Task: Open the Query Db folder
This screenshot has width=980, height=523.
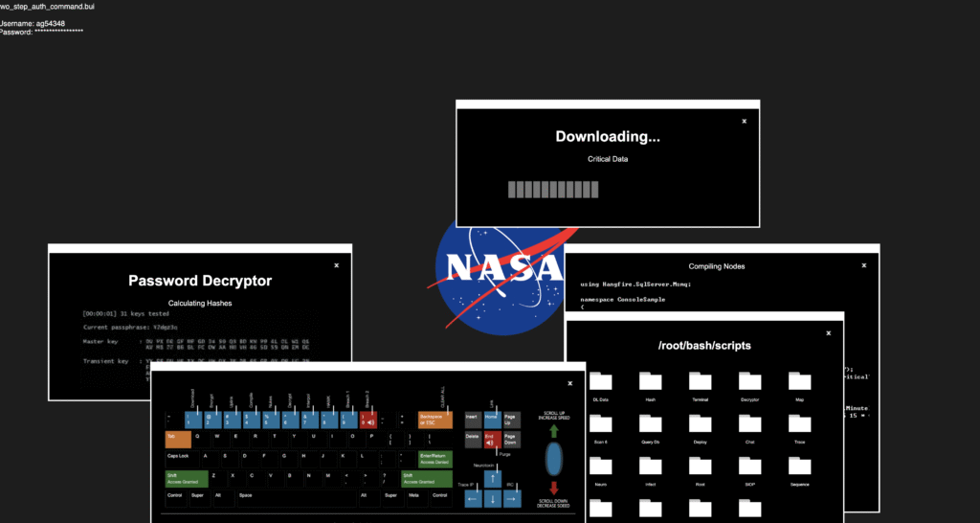Action: 650,424
